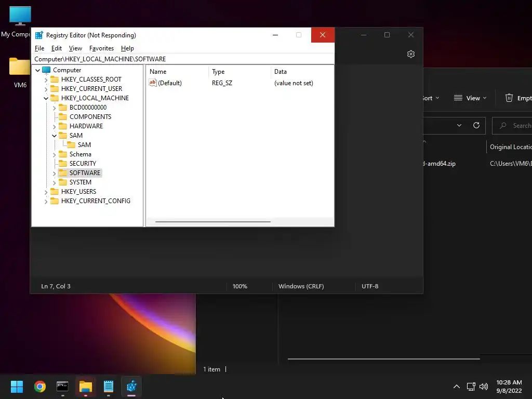Open Notepad settings gear icon
532x399 pixels.
(411, 54)
